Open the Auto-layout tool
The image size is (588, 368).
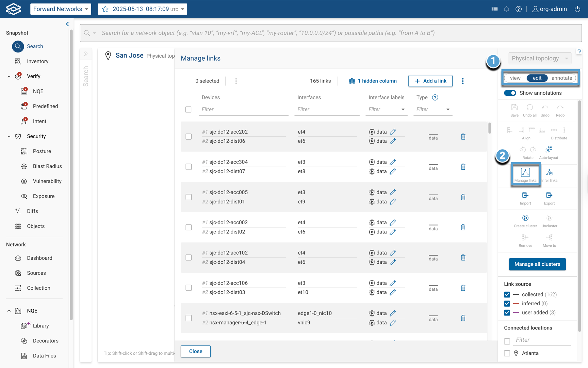pyautogui.click(x=548, y=150)
